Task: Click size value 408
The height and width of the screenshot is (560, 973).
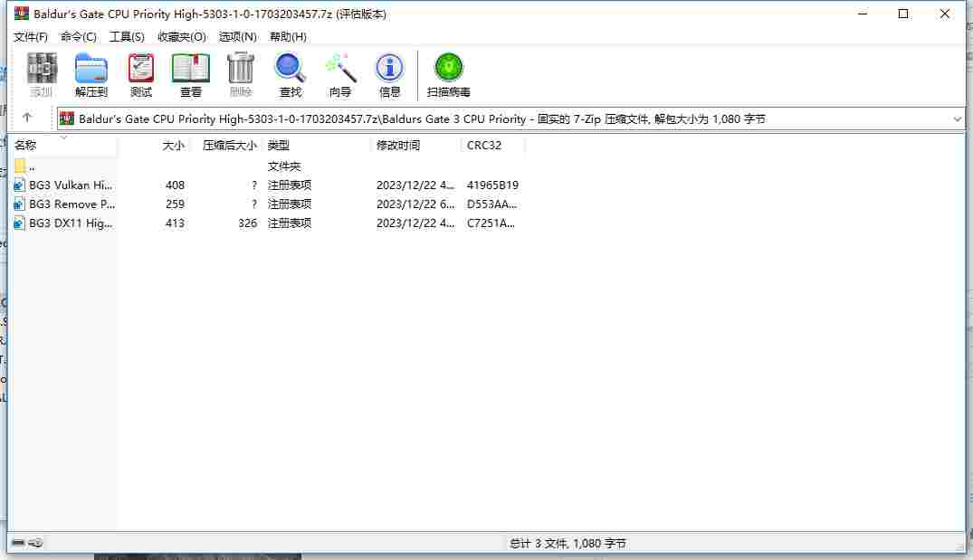Action: (175, 185)
